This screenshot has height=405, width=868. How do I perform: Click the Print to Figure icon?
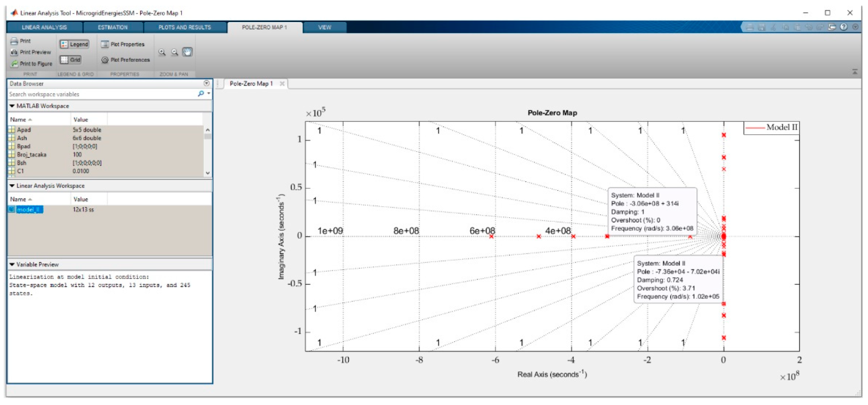click(x=14, y=63)
